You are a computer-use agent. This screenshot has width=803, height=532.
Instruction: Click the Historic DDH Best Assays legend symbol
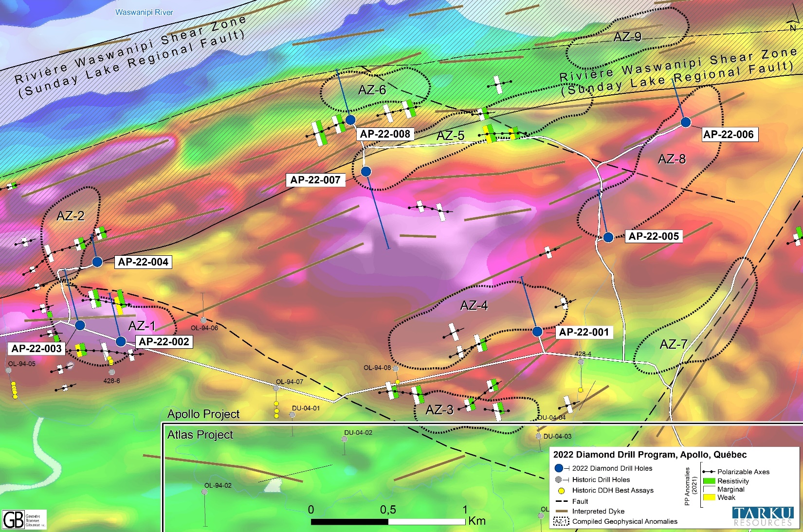(561, 491)
